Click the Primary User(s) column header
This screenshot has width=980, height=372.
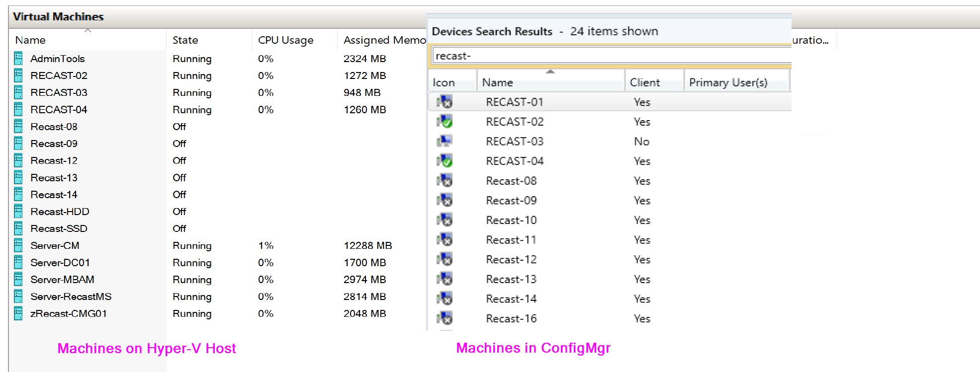point(728,82)
